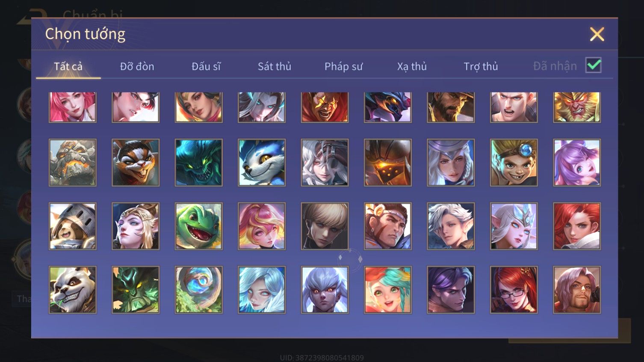This screenshot has height=362, width=644.
Task: Select the monkey king hero portrait
Action: point(577,107)
